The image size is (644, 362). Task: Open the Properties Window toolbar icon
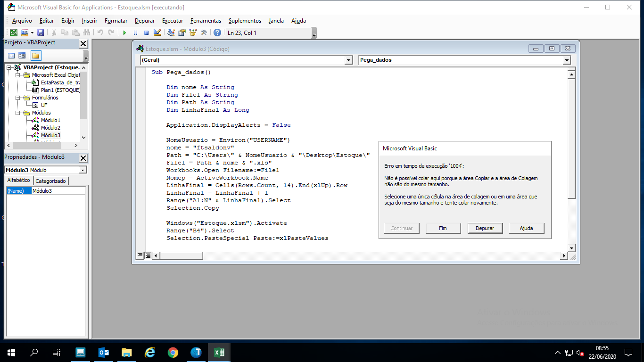[182, 33]
